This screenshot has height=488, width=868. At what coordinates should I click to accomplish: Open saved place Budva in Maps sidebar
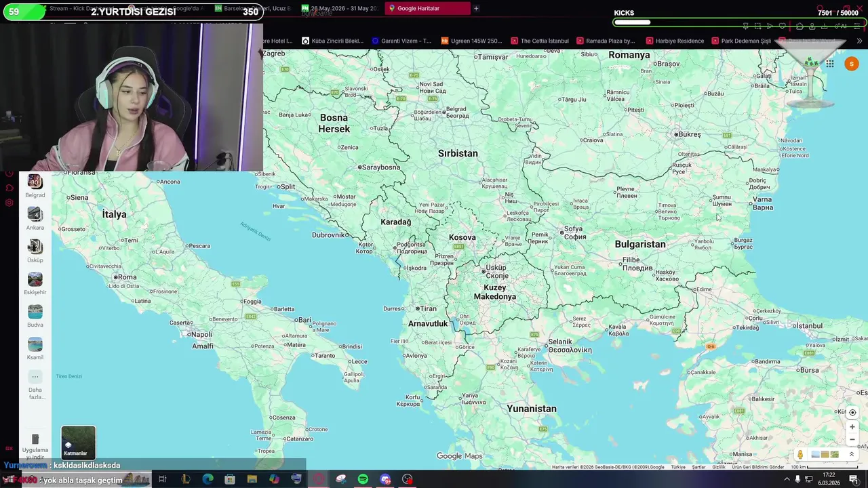click(35, 316)
